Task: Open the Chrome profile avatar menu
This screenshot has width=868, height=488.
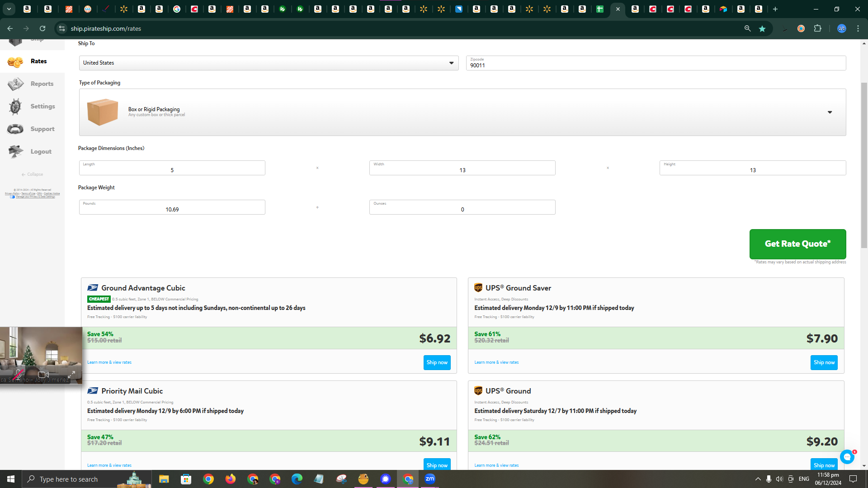Action: [x=841, y=28]
